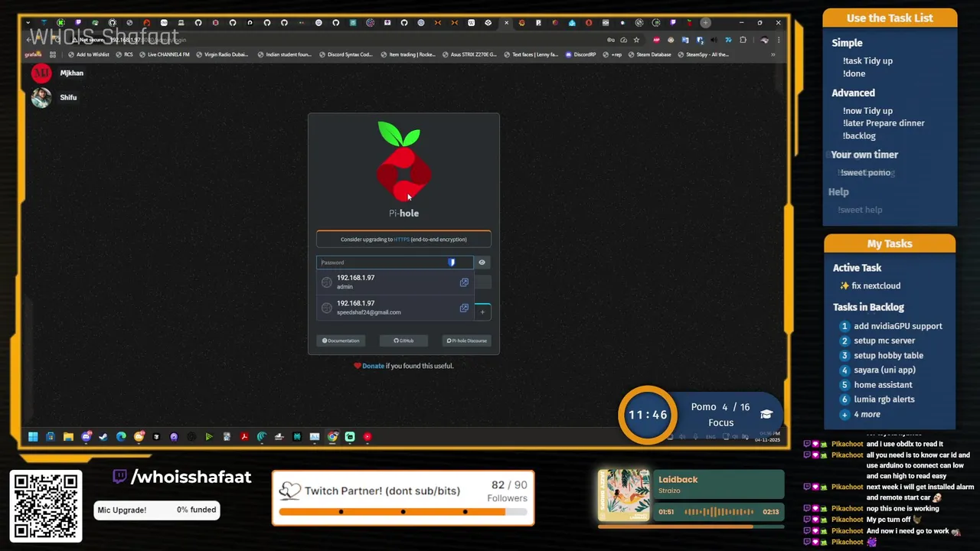The height and width of the screenshot is (551, 980).
Task: Open Google Chrome from the taskbar
Action: click(x=332, y=437)
